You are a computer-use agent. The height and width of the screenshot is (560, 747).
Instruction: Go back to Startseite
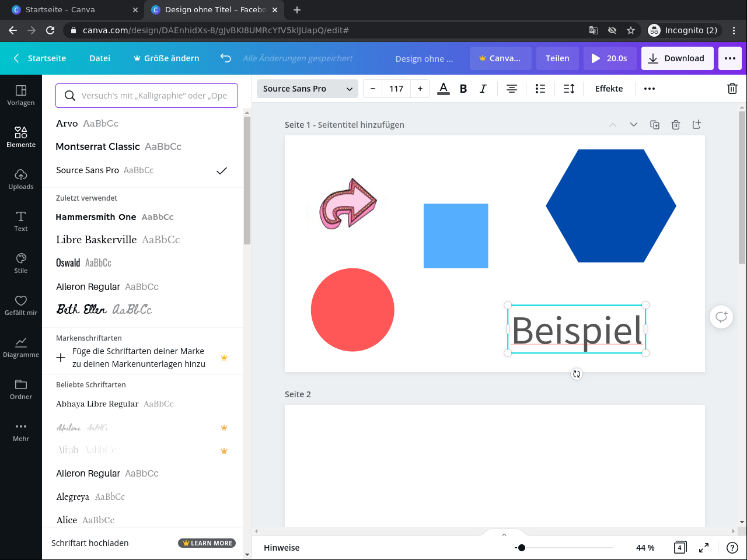coord(40,58)
